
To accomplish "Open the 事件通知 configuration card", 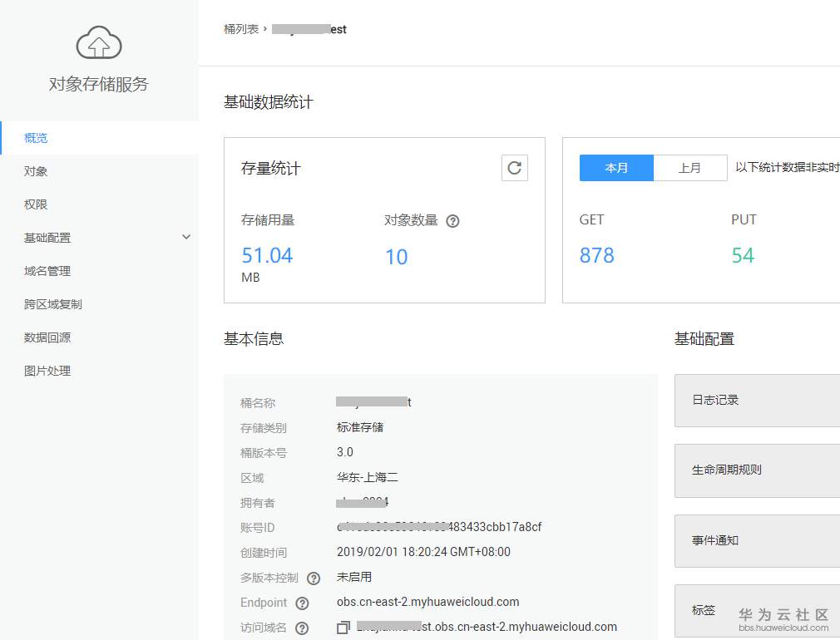I will (x=757, y=541).
